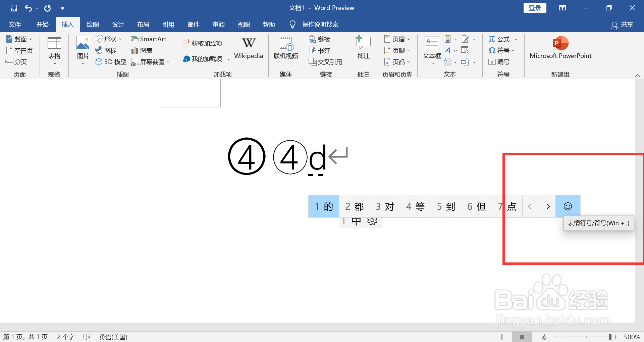This screenshot has height=342, width=644.
Task: Open the 审阅 ribbon tab
Action: click(218, 24)
